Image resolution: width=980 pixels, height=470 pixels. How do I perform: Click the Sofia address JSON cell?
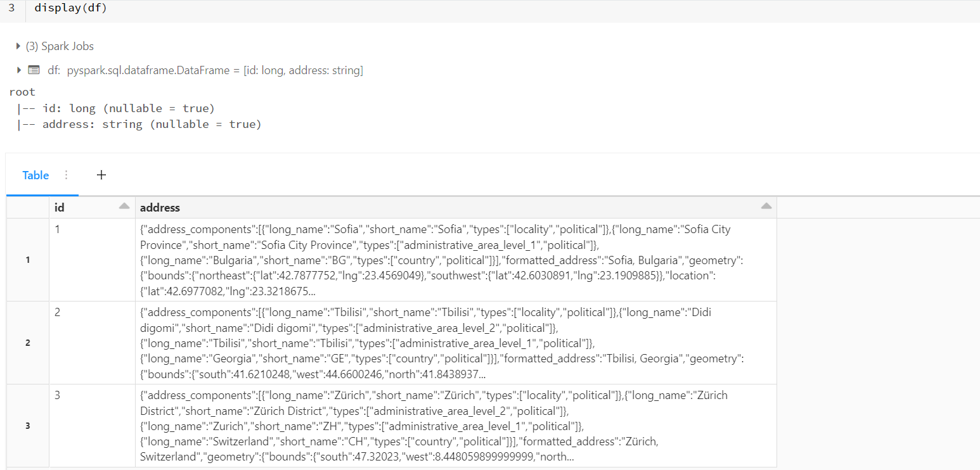[444, 260]
